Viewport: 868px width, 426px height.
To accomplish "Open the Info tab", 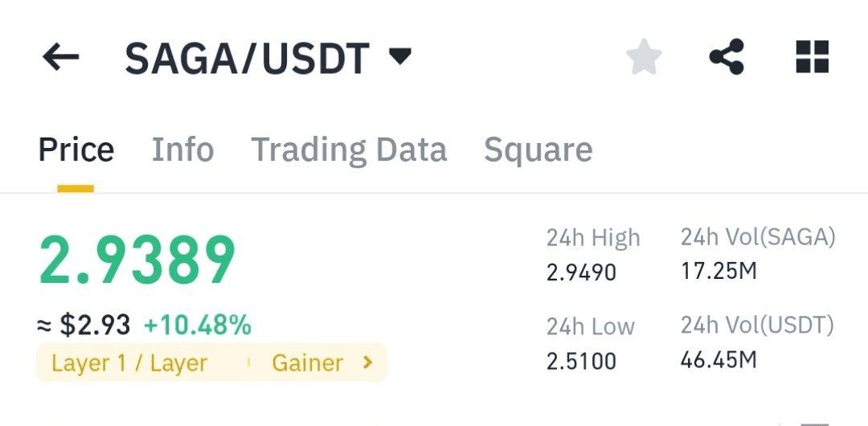I will [182, 150].
